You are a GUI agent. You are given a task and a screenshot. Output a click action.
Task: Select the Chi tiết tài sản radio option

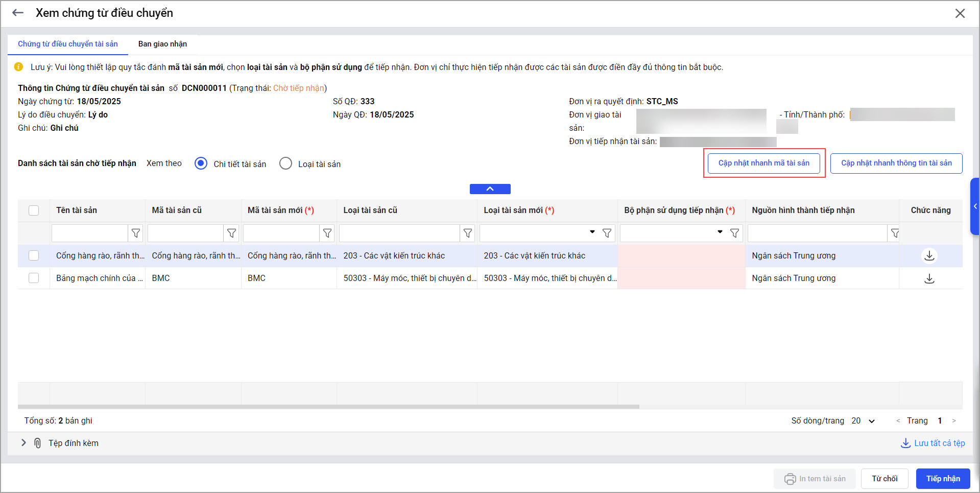(201, 163)
